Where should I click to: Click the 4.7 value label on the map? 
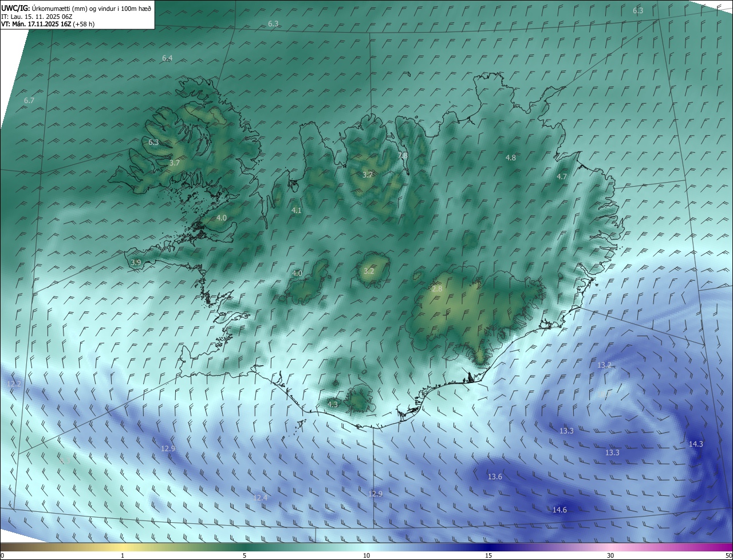click(x=562, y=177)
